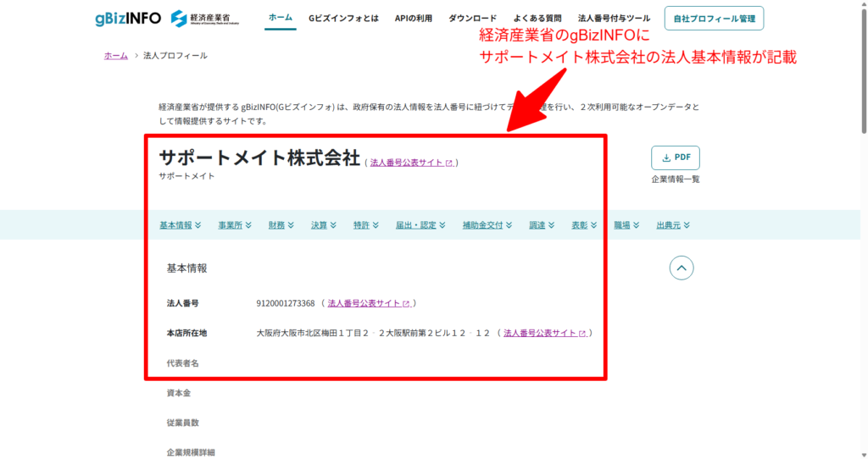This screenshot has height=459, width=868.
Task: Jump to 財務 section anchor
Action: [281, 225]
